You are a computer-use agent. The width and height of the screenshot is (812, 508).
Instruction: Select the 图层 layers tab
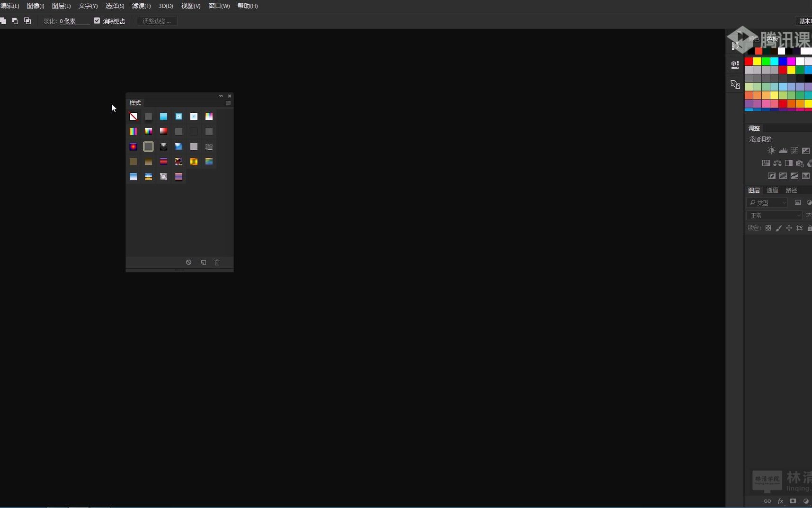point(754,190)
